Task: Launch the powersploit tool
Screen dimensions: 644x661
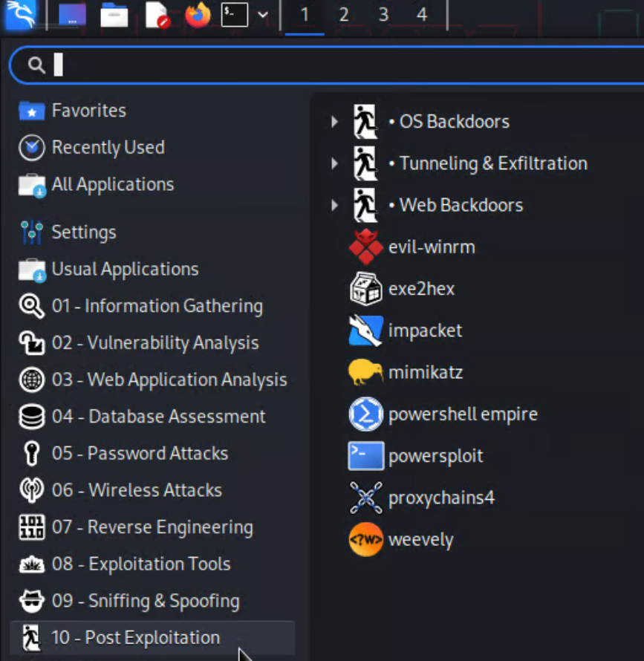Action: [x=435, y=455]
